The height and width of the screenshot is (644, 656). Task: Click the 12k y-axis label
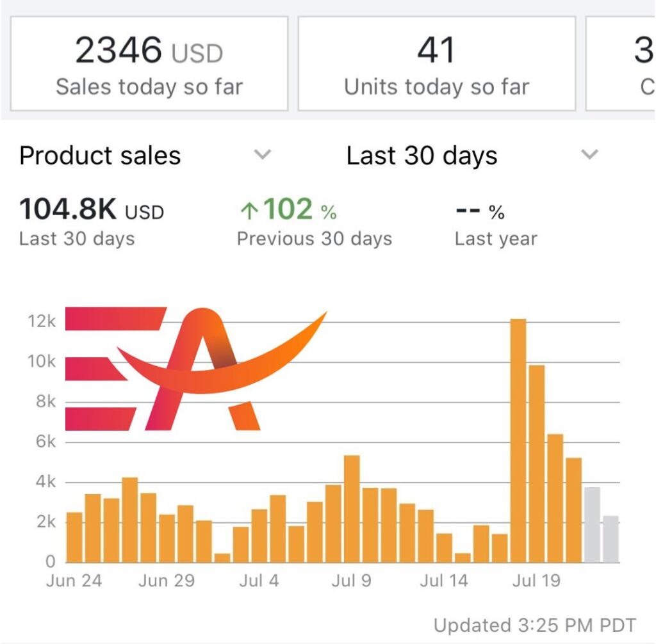[x=43, y=321]
